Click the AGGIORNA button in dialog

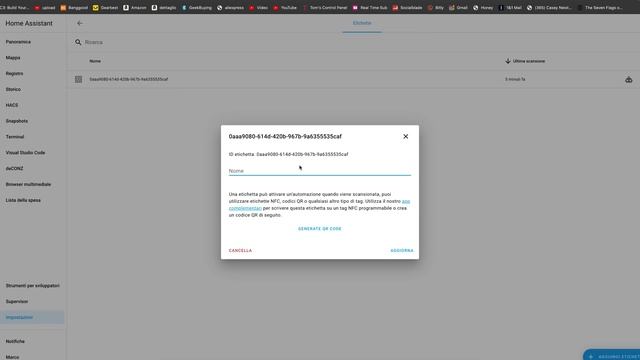(x=402, y=250)
